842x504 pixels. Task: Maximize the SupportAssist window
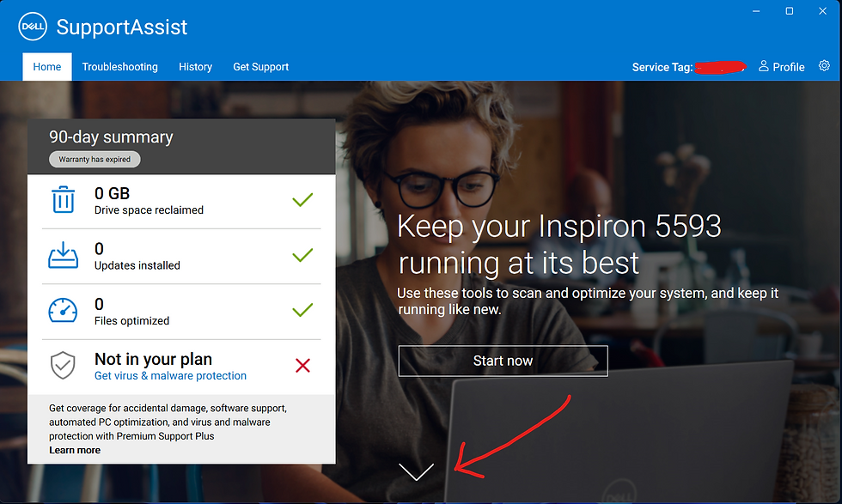point(790,11)
